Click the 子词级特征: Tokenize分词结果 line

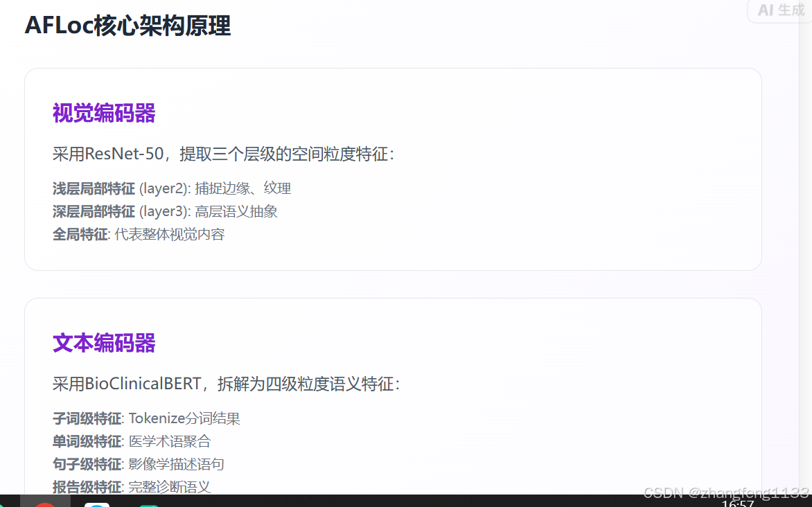[x=146, y=418]
